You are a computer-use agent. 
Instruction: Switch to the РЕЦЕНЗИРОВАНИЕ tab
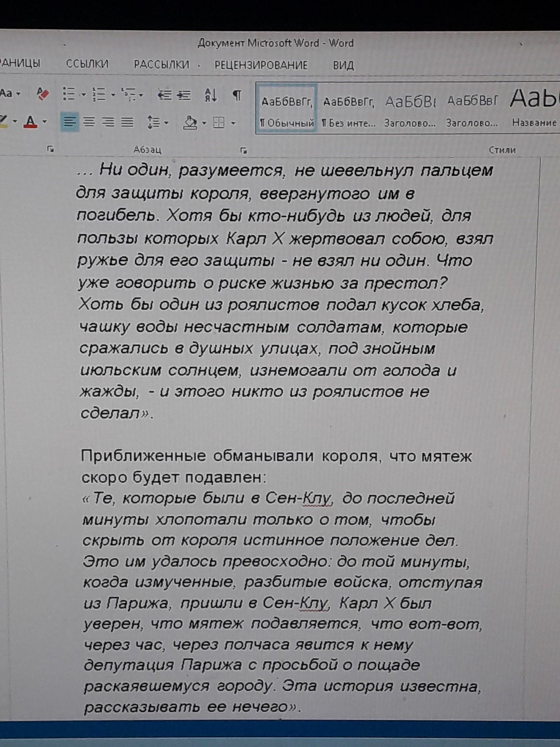pyautogui.click(x=261, y=65)
